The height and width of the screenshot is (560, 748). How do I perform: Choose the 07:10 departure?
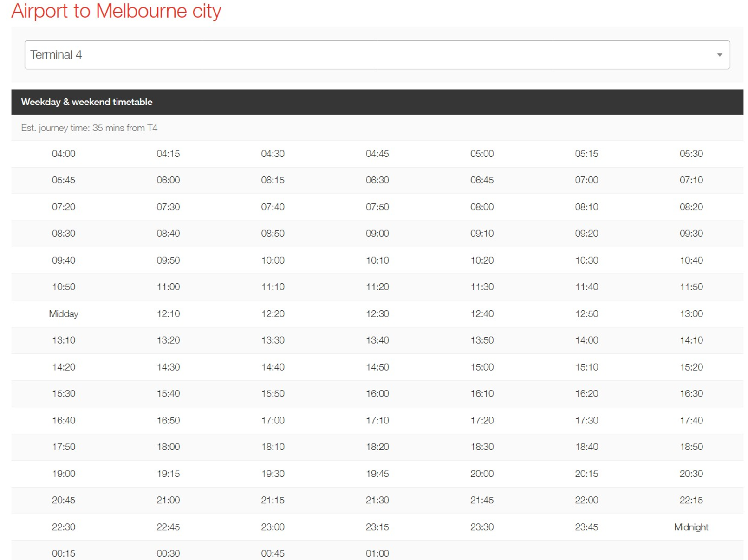[x=690, y=180]
